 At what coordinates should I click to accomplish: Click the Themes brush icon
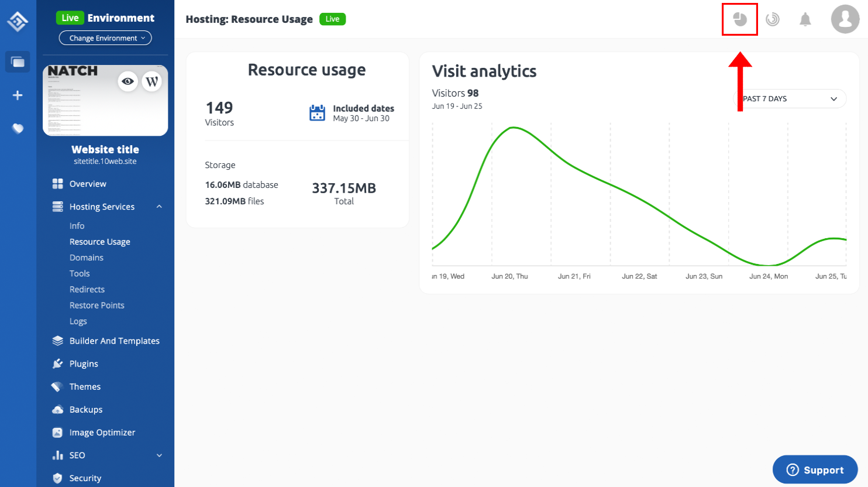[x=57, y=386]
